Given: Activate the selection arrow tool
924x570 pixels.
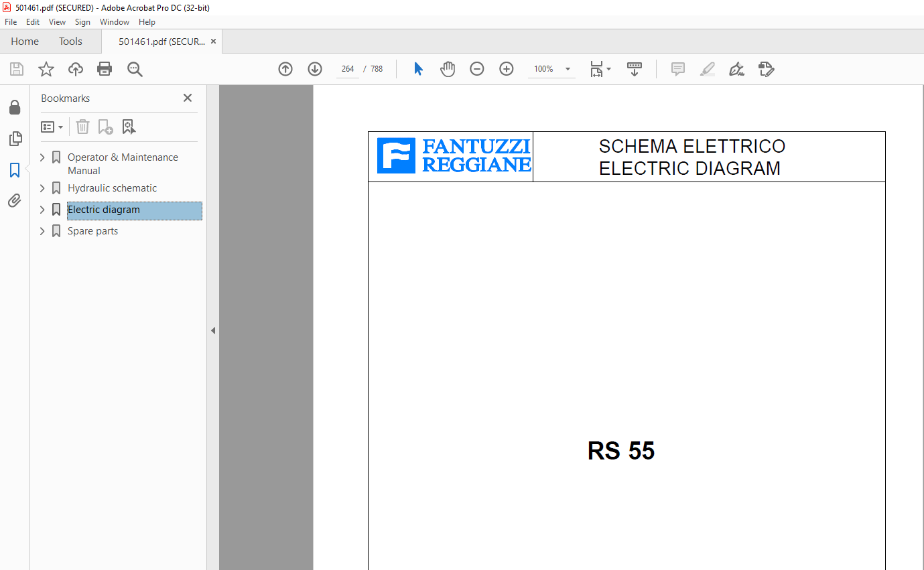Looking at the screenshot, I should coord(419,69).
